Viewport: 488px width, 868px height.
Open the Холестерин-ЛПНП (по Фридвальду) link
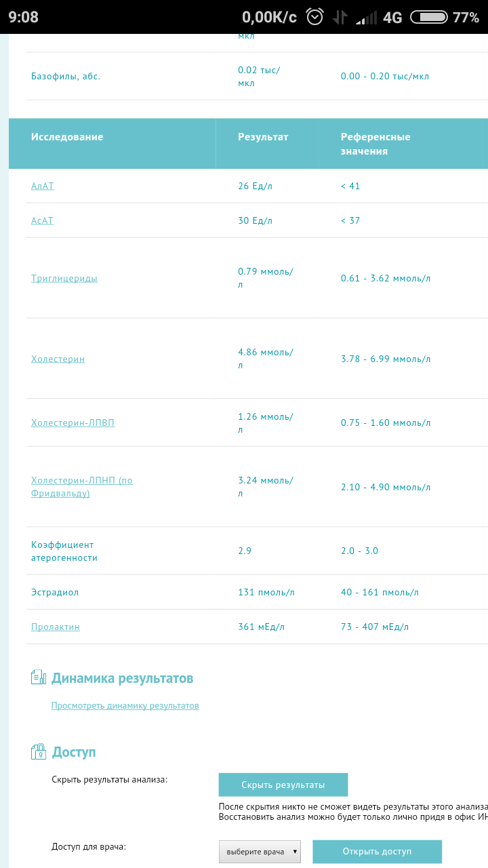point(81,487)
